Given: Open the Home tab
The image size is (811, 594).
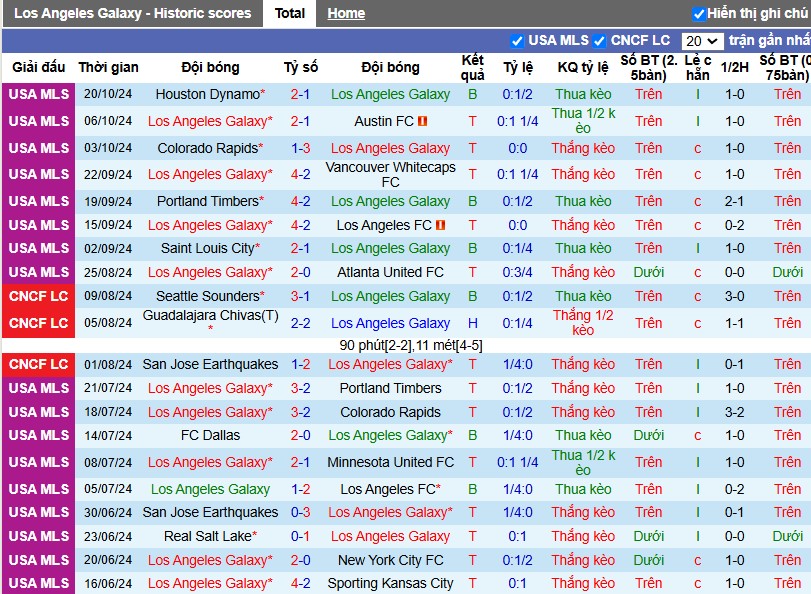Looking at the screenshot, I should click(x=346, y=13).
